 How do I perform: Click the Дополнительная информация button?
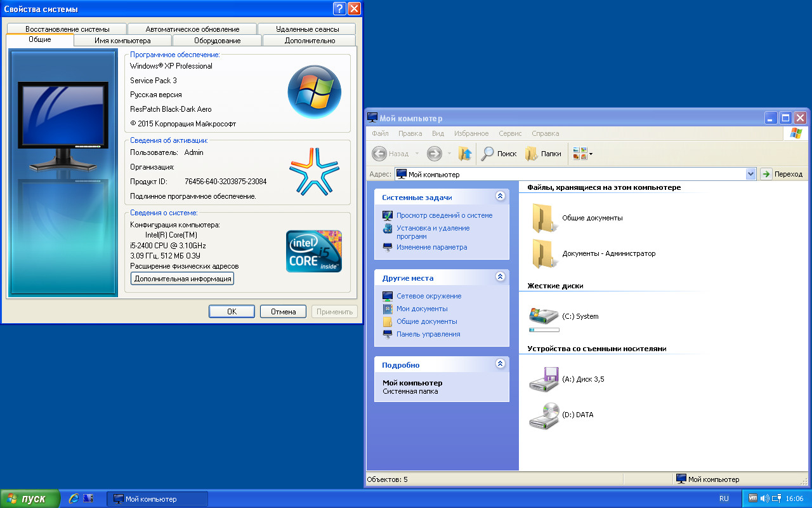(182, 278)
